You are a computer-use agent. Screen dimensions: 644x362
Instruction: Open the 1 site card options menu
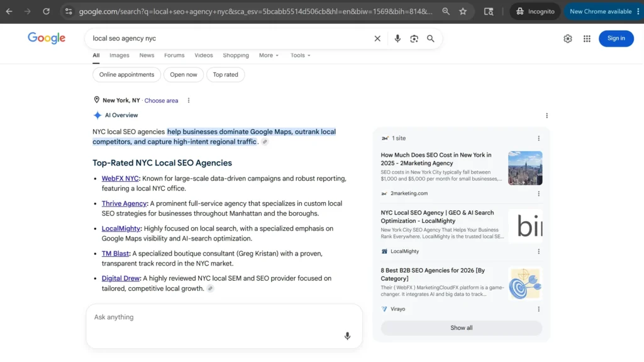(539, 139)
